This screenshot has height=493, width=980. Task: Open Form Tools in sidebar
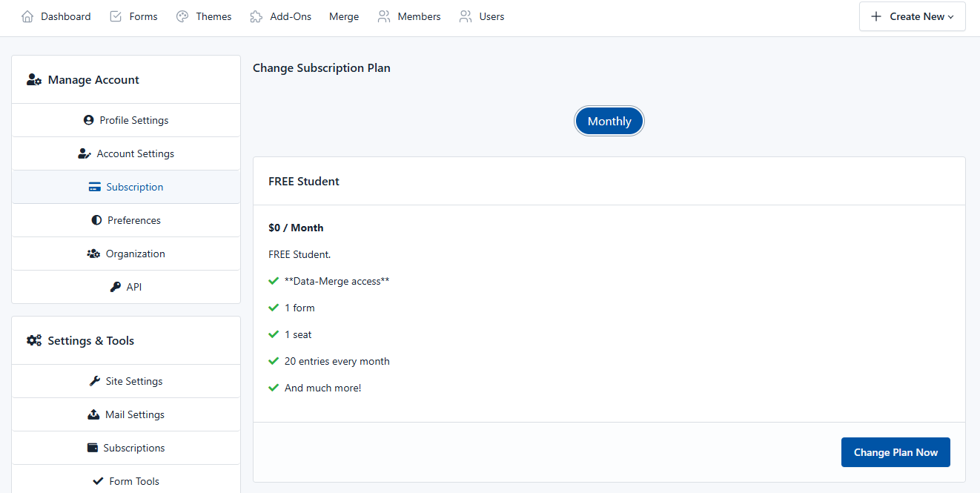coord(133,481)
